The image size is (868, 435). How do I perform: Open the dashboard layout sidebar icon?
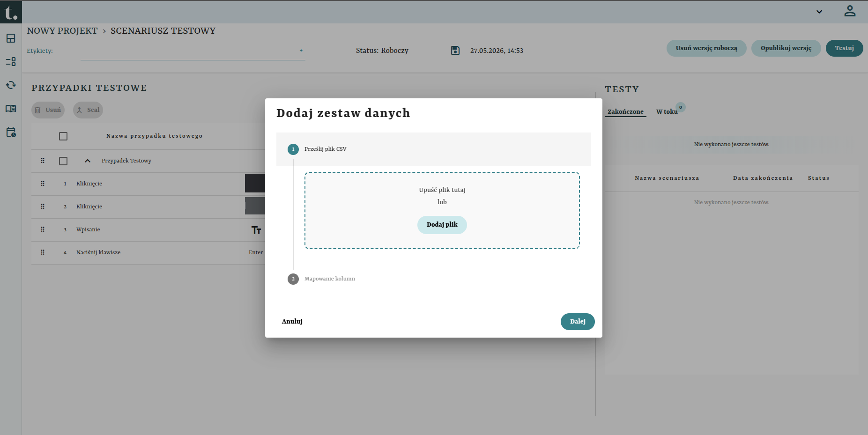11,38
